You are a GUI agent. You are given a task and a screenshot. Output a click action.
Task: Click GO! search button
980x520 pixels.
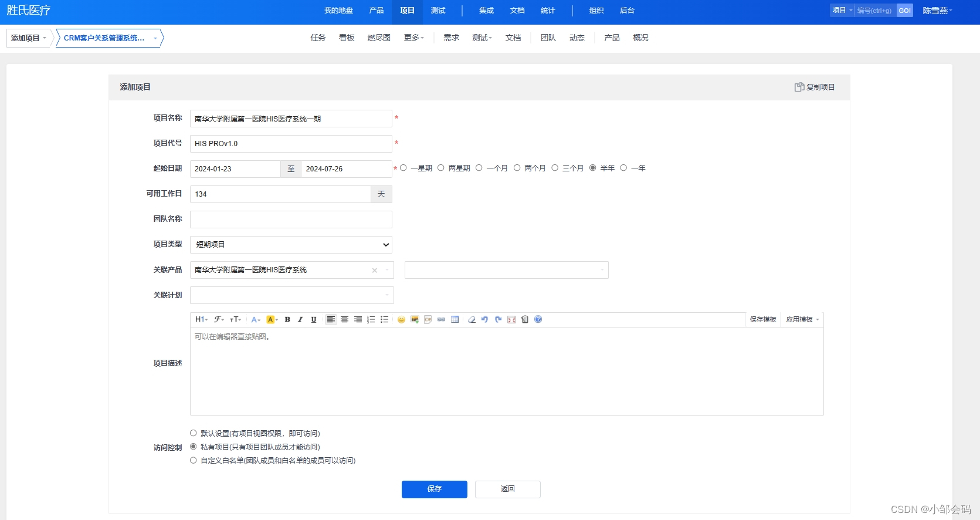[x=905, y=11]
